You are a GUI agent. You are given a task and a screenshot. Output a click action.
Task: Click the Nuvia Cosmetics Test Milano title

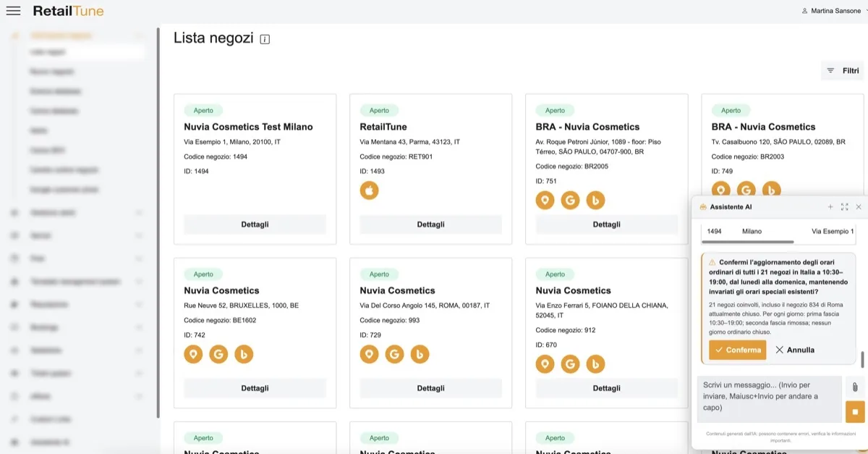click(248, 127)
